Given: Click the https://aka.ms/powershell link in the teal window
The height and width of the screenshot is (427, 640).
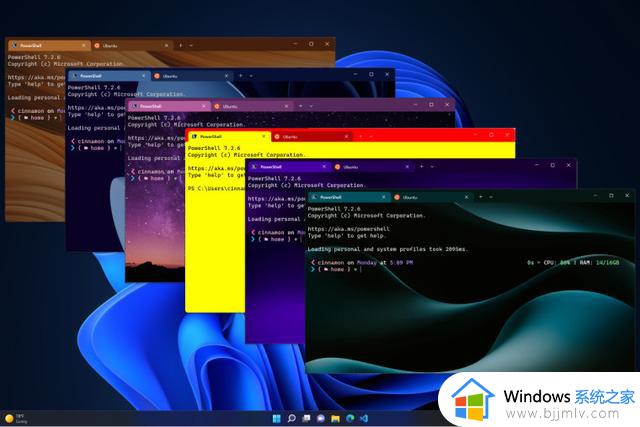Looking at the screenshot, I should tap(349, 229).
